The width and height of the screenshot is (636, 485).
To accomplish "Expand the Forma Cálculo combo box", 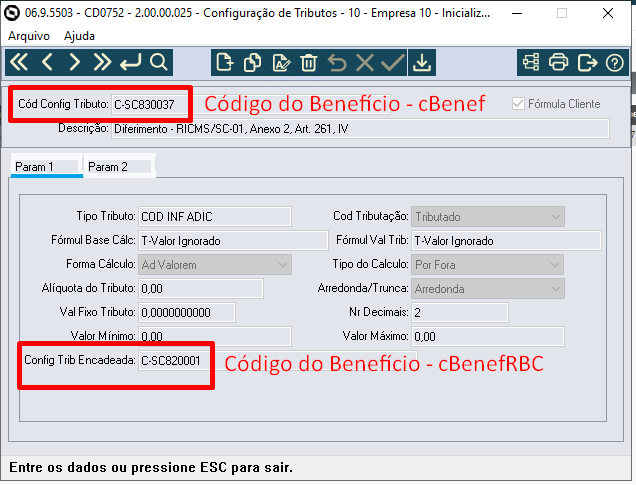I will pyautogui.click(x=215, y=265).
